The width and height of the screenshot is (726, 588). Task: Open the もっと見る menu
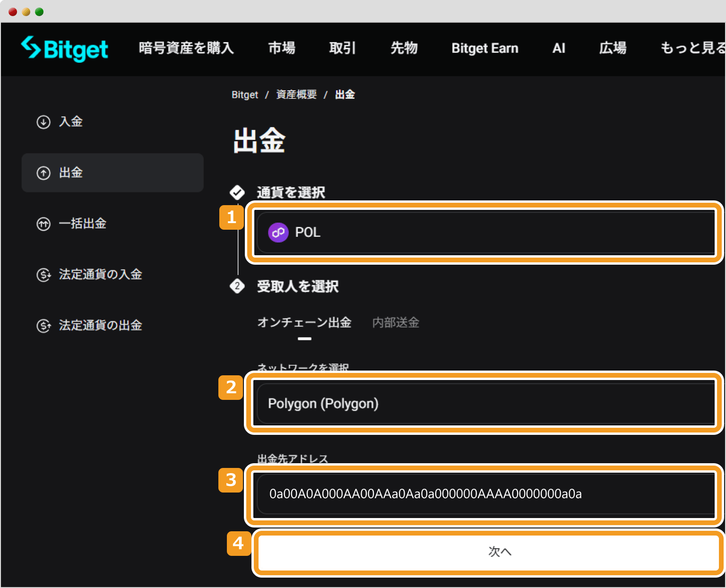point(692,48)
